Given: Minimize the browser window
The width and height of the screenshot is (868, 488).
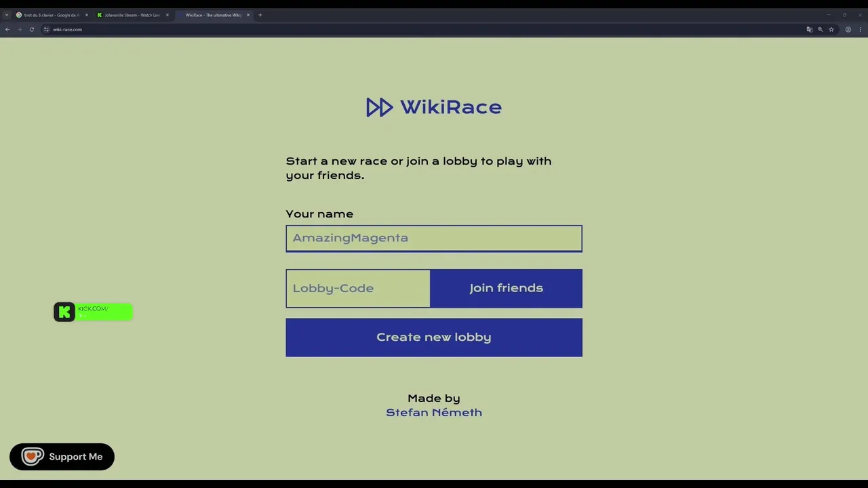Looking at the screenshot, I should pyautogui.click(x=828, y=15).
